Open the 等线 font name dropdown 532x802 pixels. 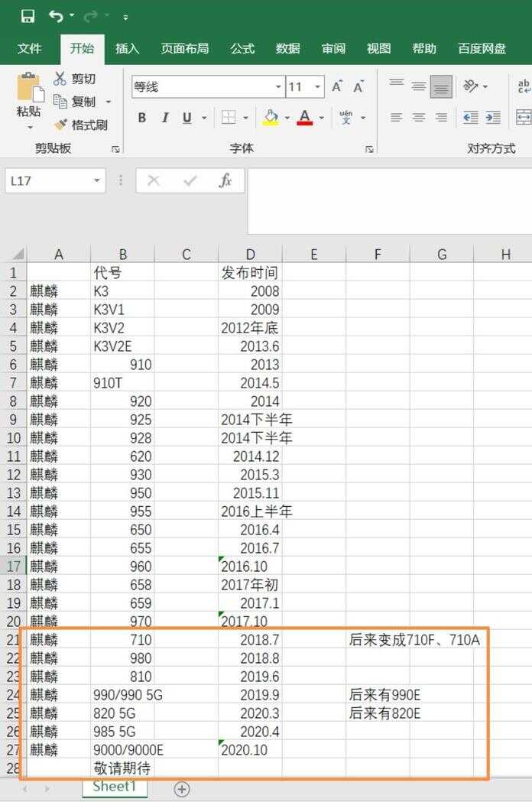pyautogui.click(x=278, y=87)
